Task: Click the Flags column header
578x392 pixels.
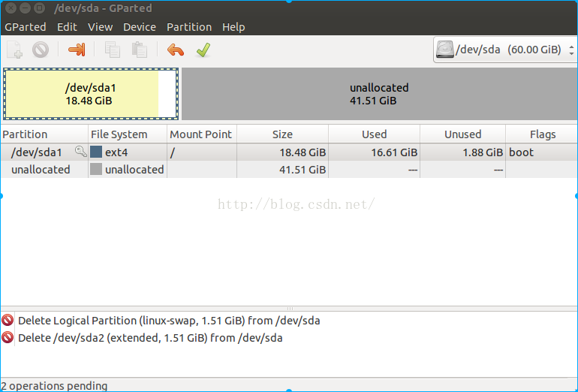Action: click(x=542, y=134)
